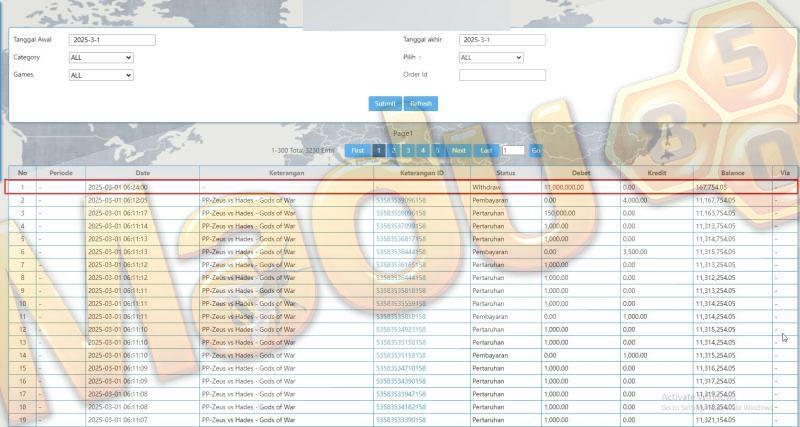The height and width of the screenshot is (427, 800).
Task: Click the Refresh button
Action: (421, 104)
